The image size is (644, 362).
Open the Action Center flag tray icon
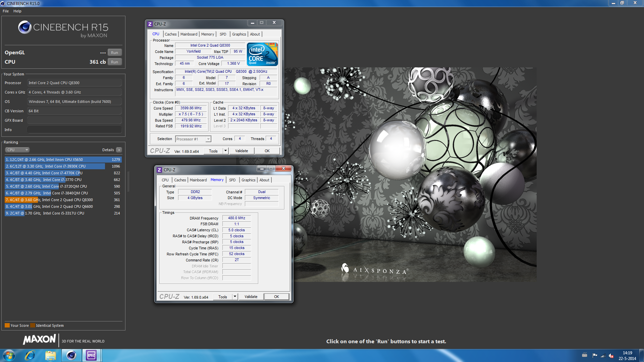tap(595, 355)
